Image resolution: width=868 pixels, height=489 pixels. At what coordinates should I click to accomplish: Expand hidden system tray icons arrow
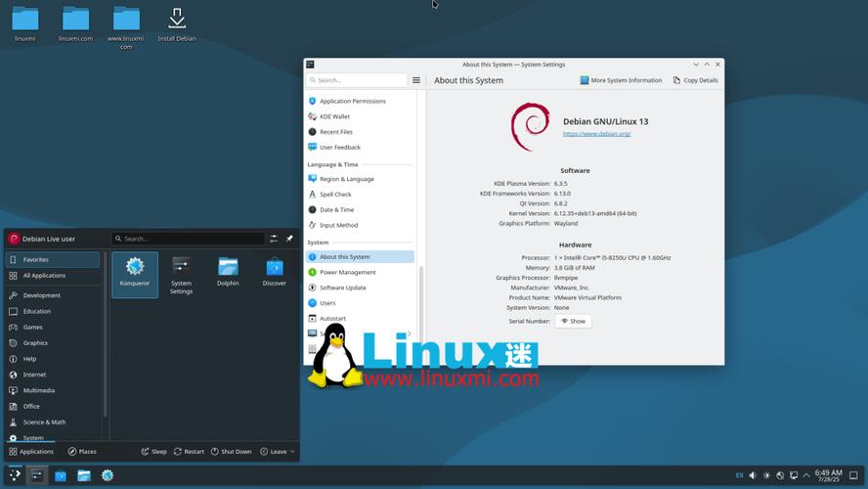[806, 475]
